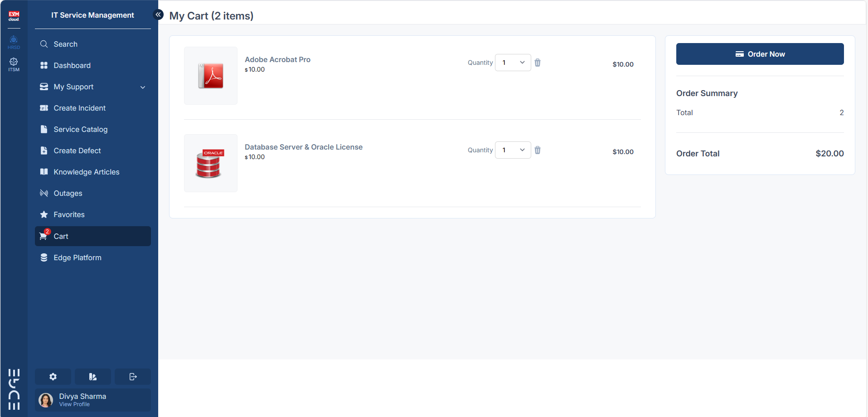Open Create Defect menu item
Viewport: 868px width, 417px height.
tap(93, 150)
